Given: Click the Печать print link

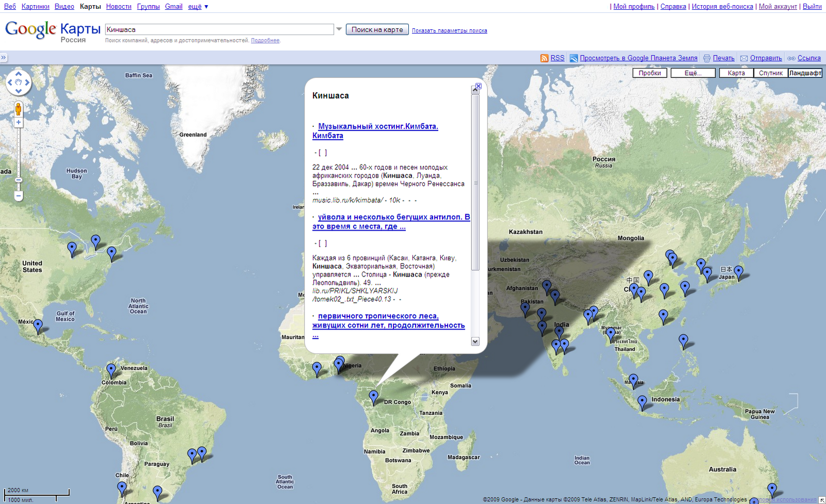Looking at the screenshot, I should coord(724,58).
